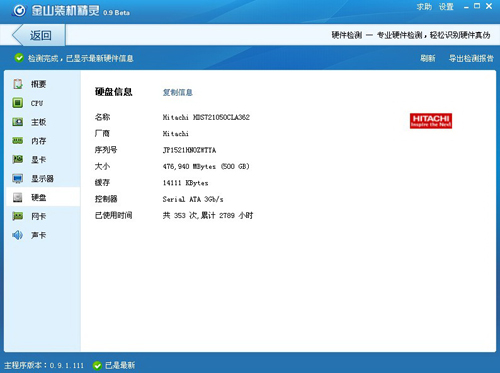Click the 已是最新 status text
The image size is (500, 373).
[120, 366]
